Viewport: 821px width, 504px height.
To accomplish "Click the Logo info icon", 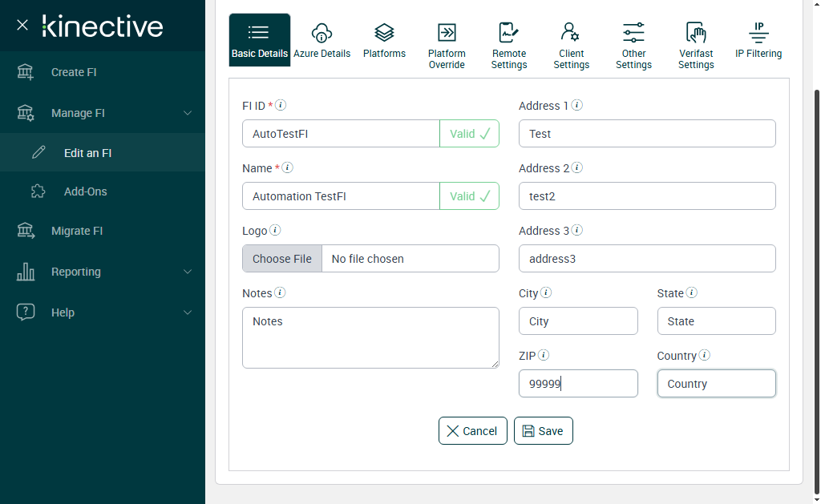I will point(275,230).
